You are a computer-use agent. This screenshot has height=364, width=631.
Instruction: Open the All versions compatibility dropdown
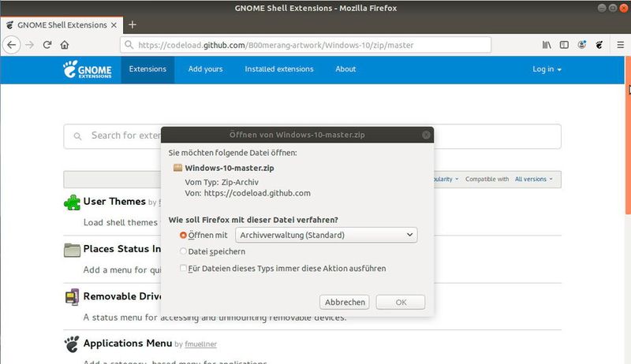(x=534, y=179)
